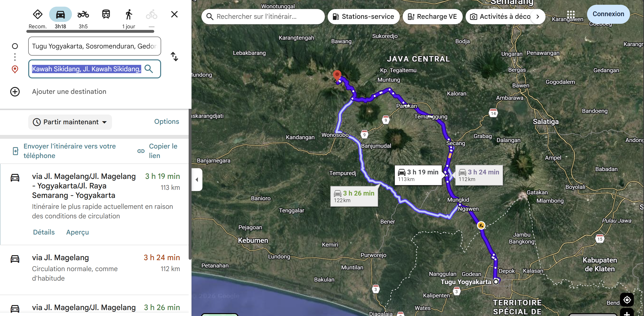Edit the Tugu Yogyakarta origin field

94,46
